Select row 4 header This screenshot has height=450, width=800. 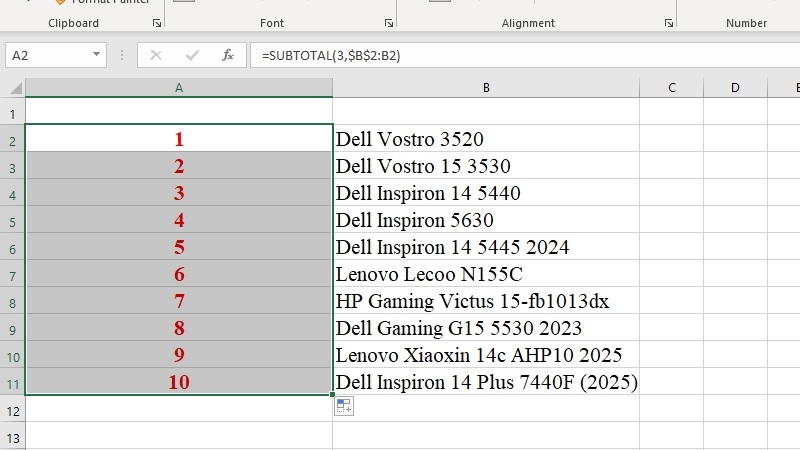tap(12, 193)
